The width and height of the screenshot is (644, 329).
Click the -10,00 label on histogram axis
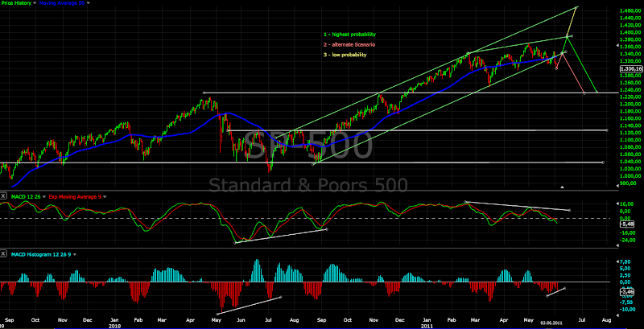coord(628,310)
